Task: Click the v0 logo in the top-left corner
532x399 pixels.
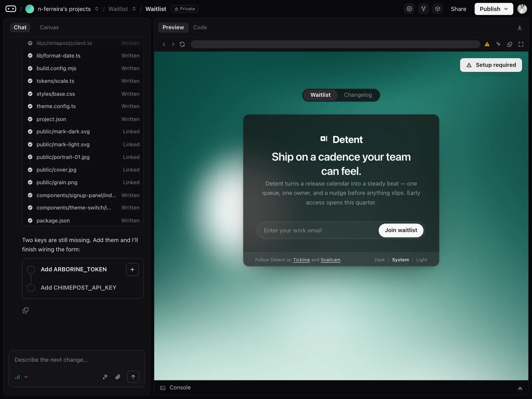Action: pos(11,9)
